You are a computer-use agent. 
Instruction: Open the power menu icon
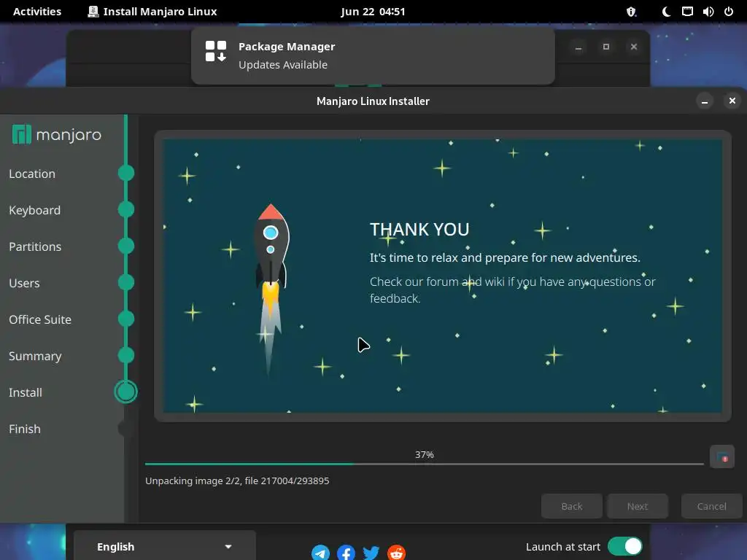point(729,12)
